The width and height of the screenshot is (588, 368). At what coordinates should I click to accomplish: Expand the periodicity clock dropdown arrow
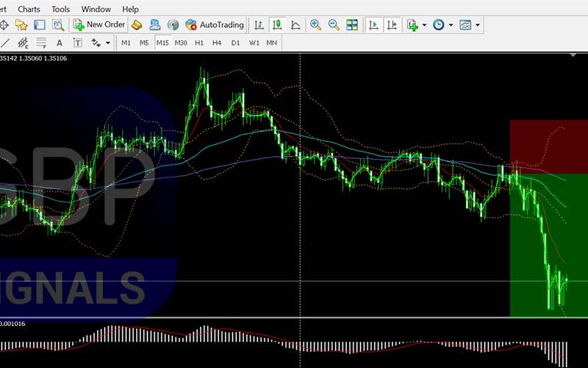coord(451,25)
